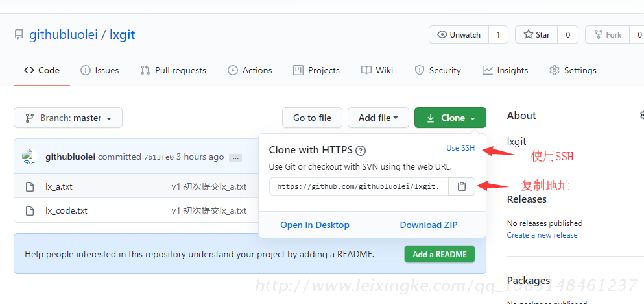Screen dimensions: 644x304
Task: Click the githubluolei avatar in the commit row
Action: click(x=30, y=157)
